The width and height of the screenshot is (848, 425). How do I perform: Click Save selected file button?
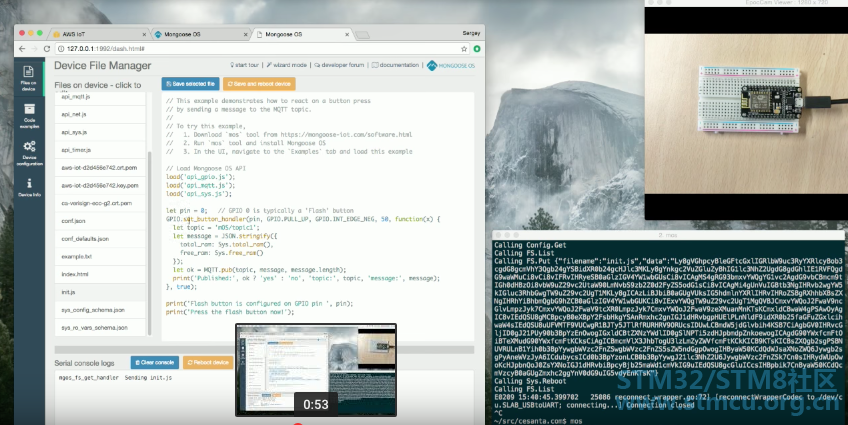point(190,84)
